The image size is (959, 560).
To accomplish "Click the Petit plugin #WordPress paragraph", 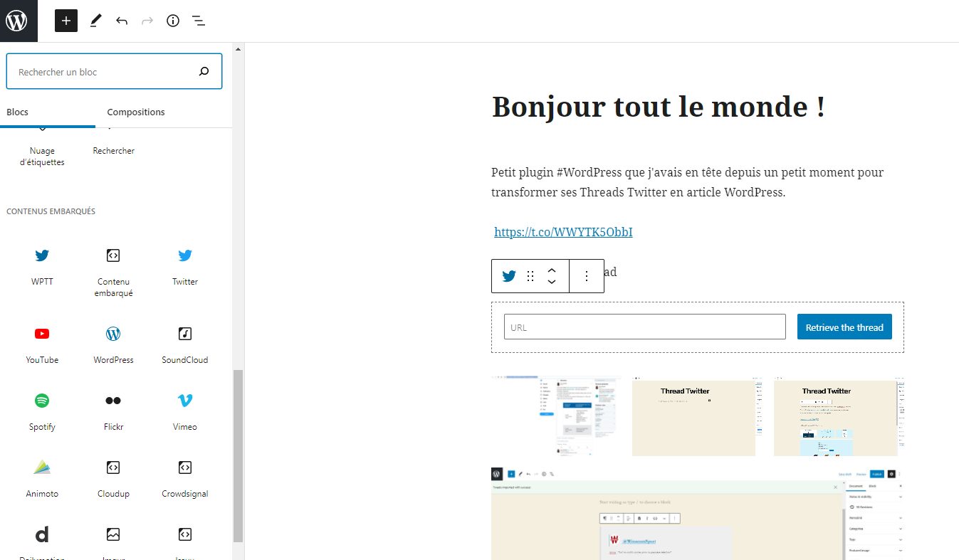I will tap(687, 182).
